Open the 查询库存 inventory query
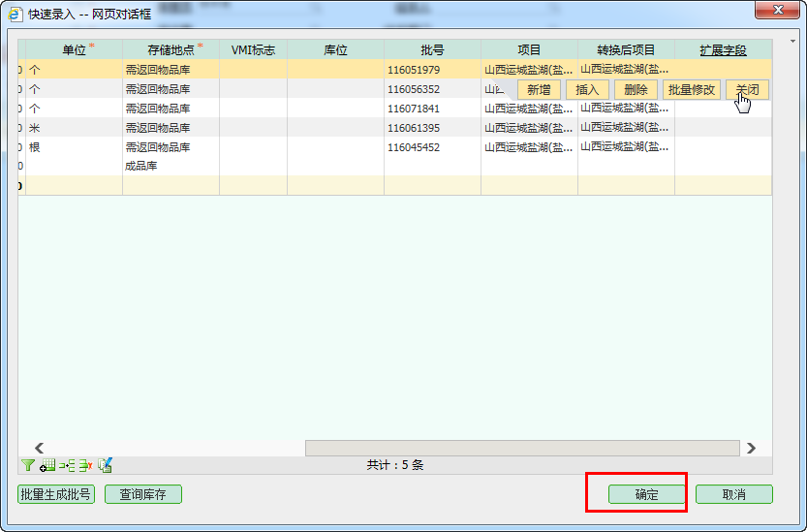The width and height of the screenshot is (807, 532). coord(143,494)
